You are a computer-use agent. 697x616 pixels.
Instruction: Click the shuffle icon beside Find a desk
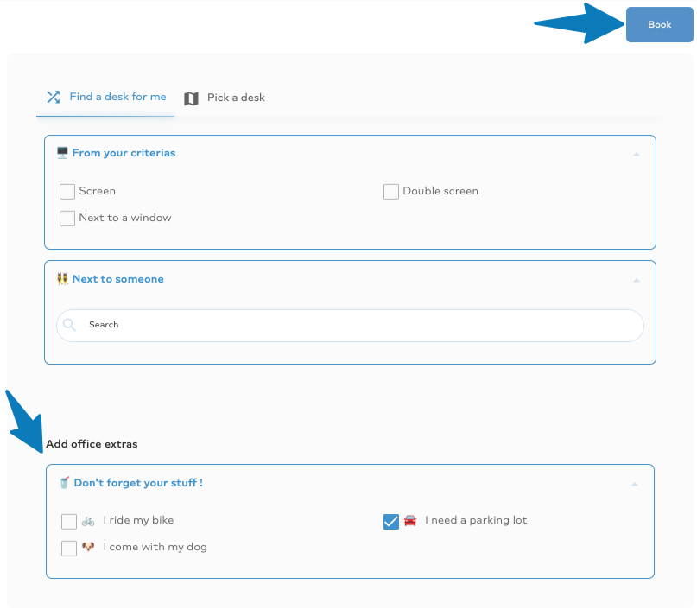(54, 97)
